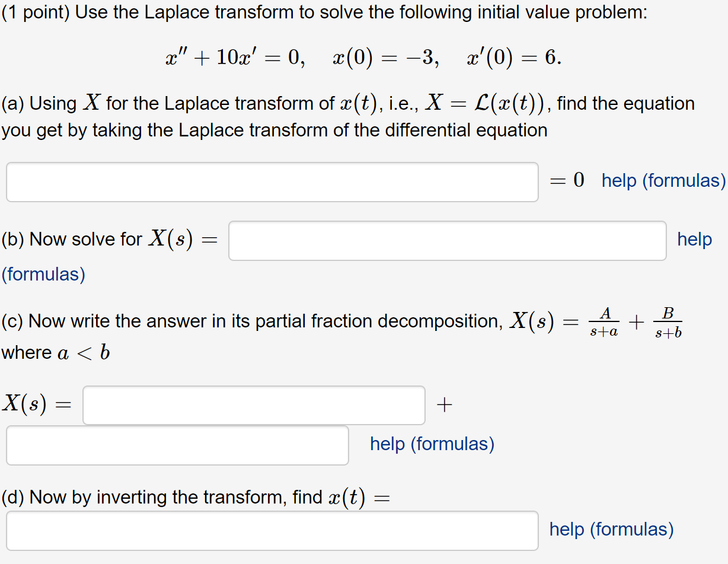Viewport: 728px width, 564px height.
Task: Click the "= 0" text after part (a) box
Action: pos(567,180)
